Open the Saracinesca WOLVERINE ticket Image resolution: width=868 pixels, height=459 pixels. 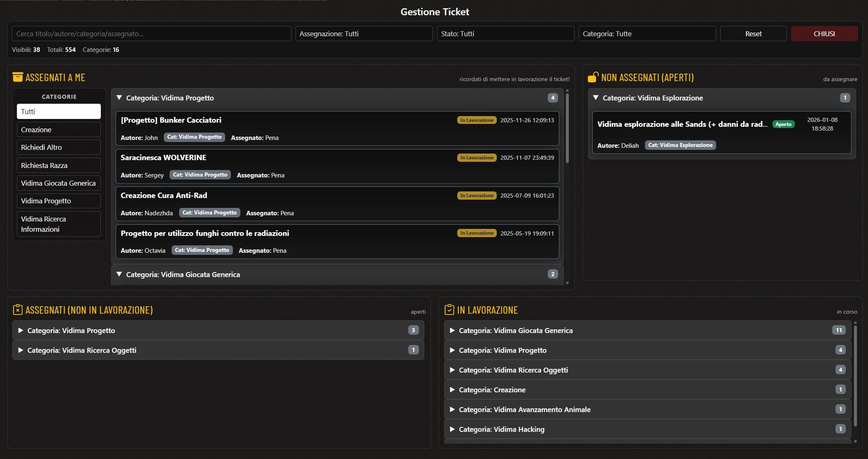pyautogui.click(x=337, y=166)
